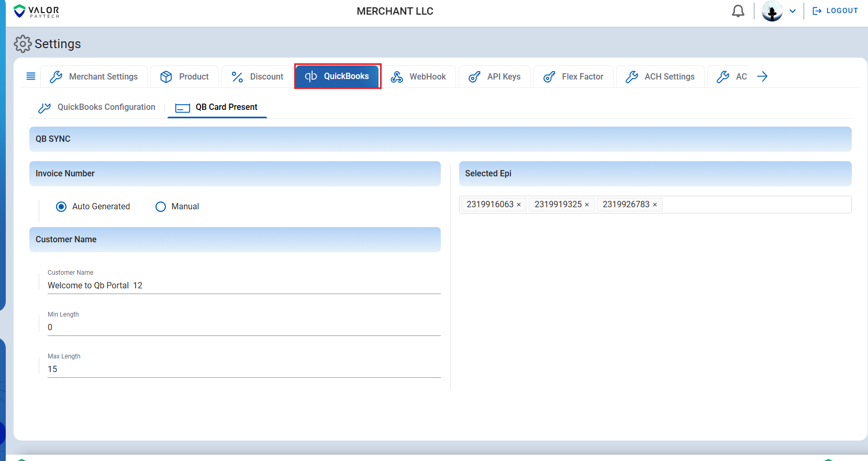Image resolution: width=868 pixels, height=461 pixels.
Task: Open the ACH Settings tab
Action: [660, 77]
